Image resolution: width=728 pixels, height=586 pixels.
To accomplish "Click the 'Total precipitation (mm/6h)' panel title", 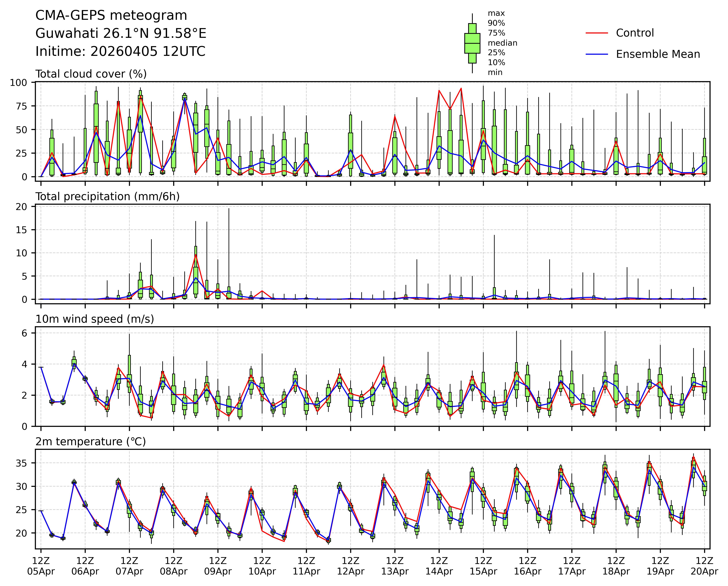I will [x=107, y=196].
